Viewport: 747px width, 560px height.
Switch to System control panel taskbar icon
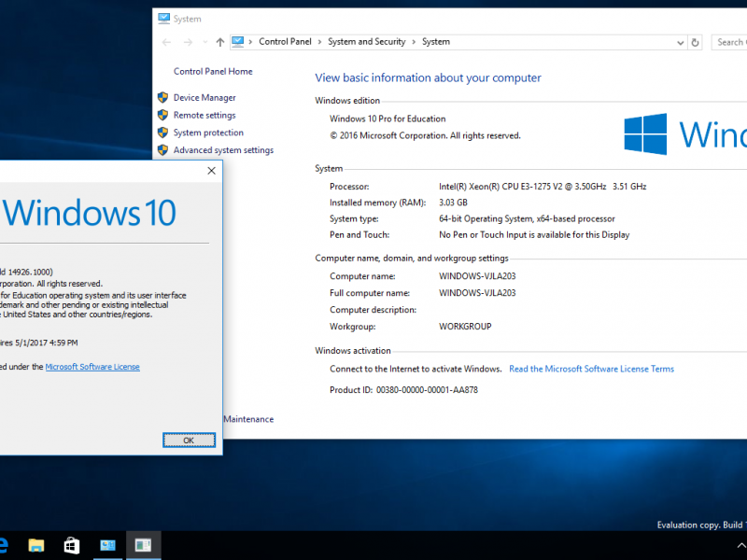point(107,545)
